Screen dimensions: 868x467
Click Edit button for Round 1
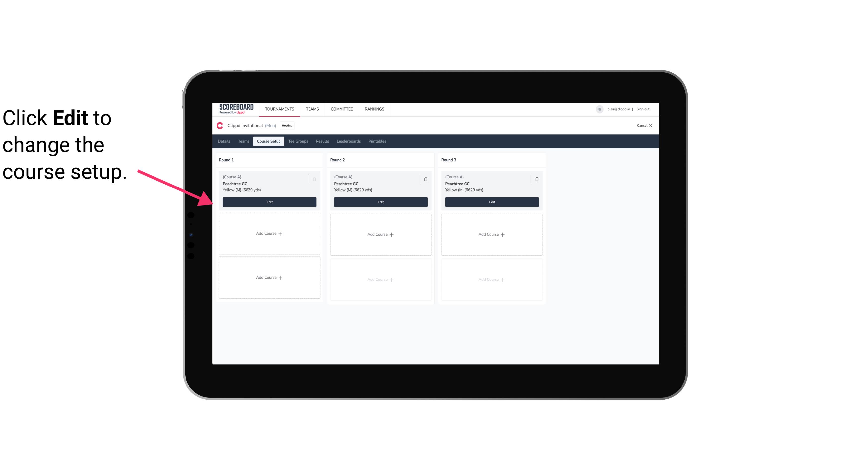(x=269, y=201)
